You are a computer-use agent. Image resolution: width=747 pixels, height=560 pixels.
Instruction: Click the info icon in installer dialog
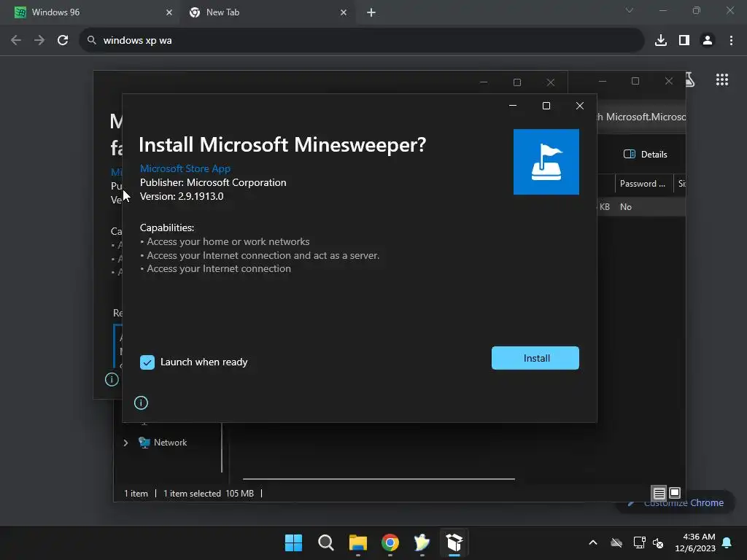[x=141, y=402]
